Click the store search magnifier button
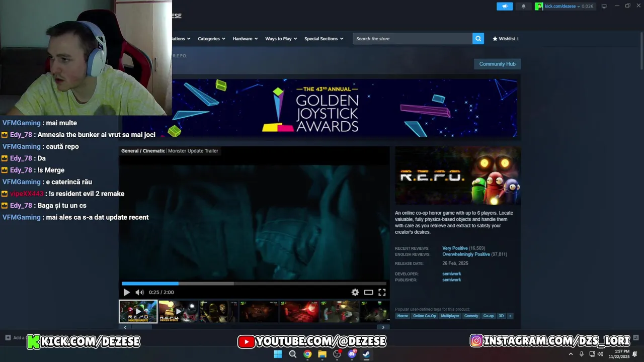The height and width of the screenshot is (362, 644). pos(478,39)
